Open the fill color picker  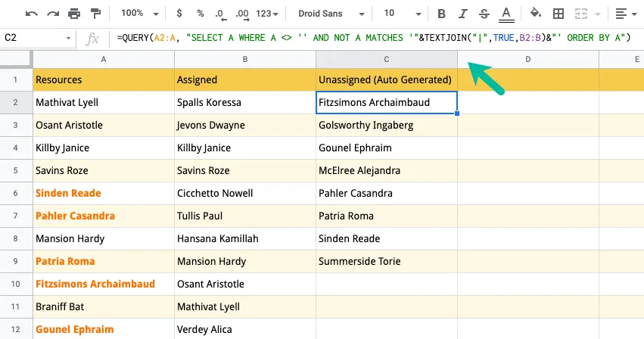click(535, 13)
